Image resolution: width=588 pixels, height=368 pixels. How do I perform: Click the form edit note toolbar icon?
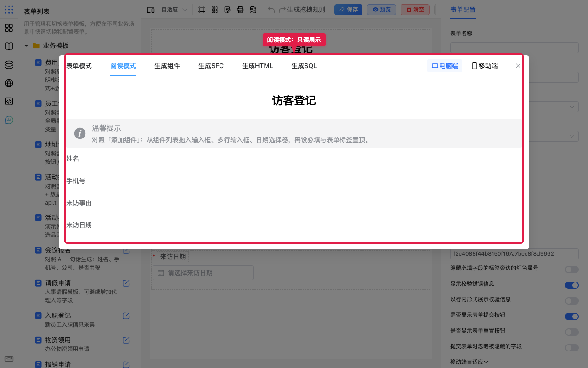(227, 10)
